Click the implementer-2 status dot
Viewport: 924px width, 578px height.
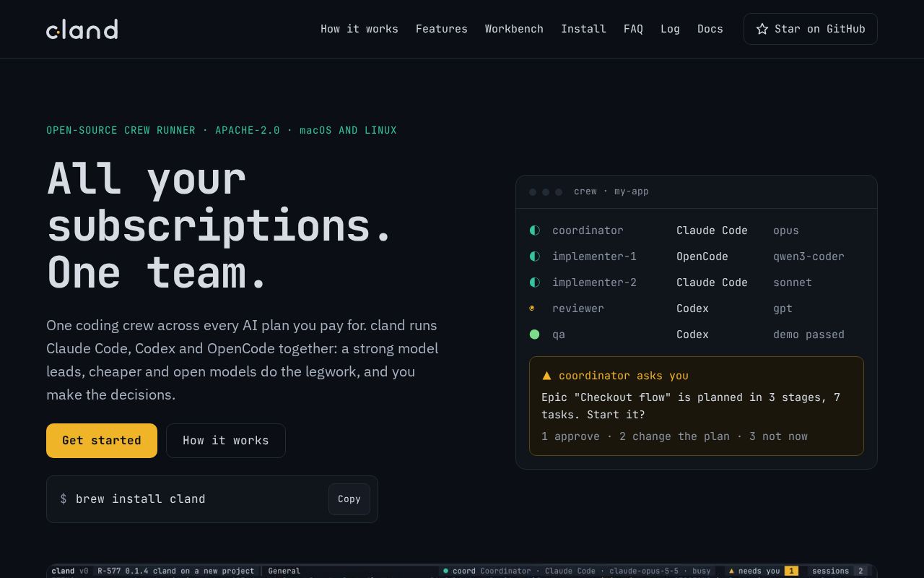pos(535,282)
